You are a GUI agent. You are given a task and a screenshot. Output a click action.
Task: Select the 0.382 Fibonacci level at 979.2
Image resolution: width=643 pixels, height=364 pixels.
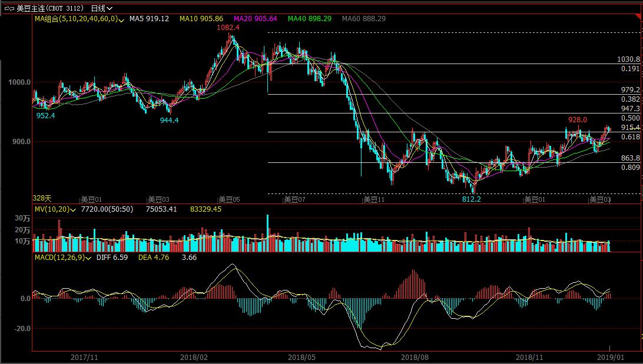pos(630,99)
